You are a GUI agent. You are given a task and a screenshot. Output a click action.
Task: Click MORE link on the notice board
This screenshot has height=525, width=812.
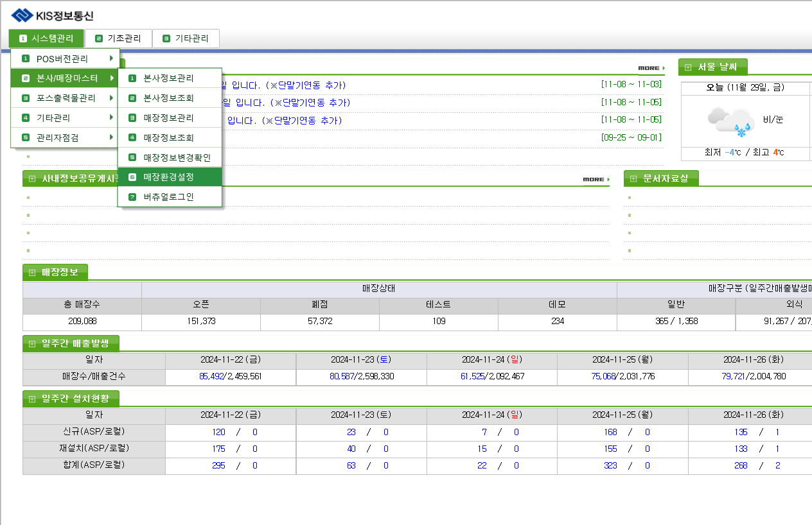click(651, 68)
